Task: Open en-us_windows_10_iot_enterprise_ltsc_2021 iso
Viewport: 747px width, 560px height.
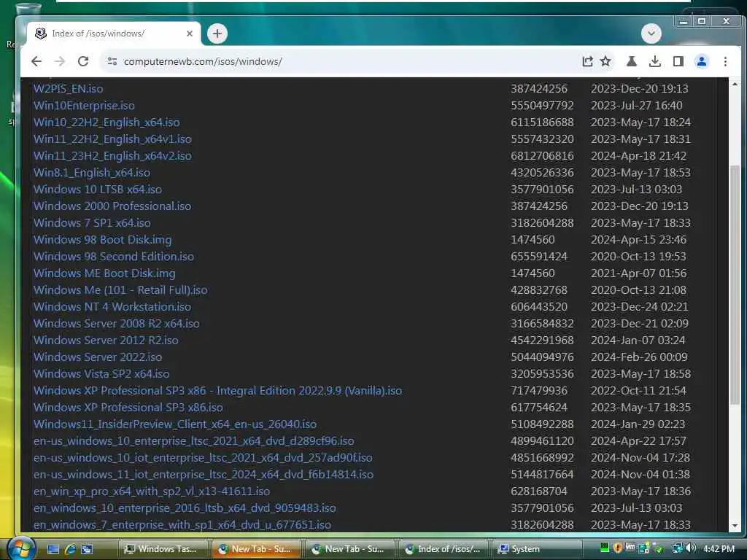Action: click(x=203, y=458)
